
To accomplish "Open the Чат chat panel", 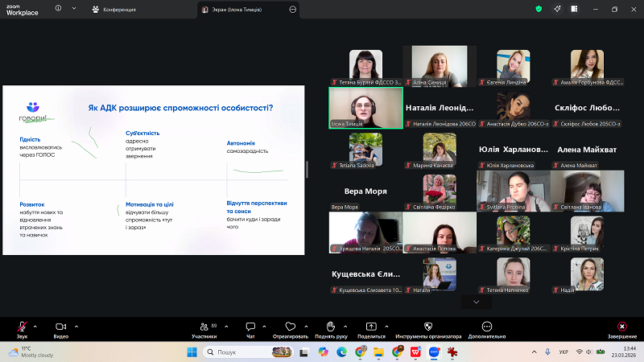I will tap(250, 327).
